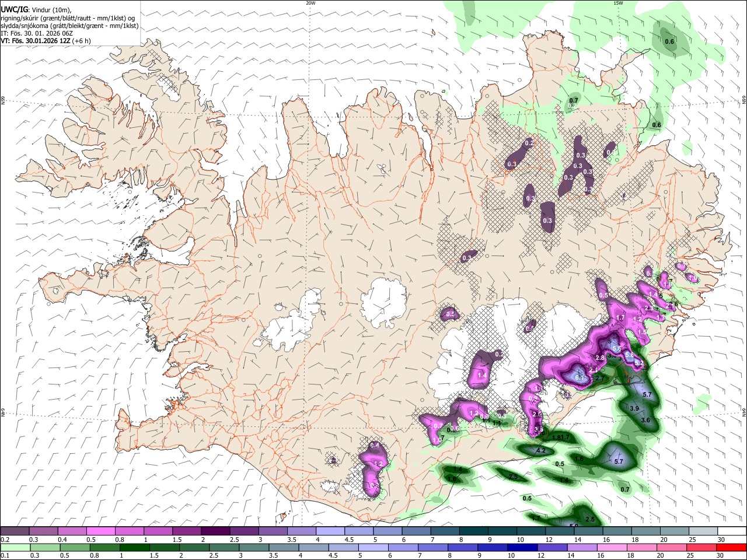Select the palest green 0.1 swatch in the lower legend
747x560 pixels.
(15, 548)
